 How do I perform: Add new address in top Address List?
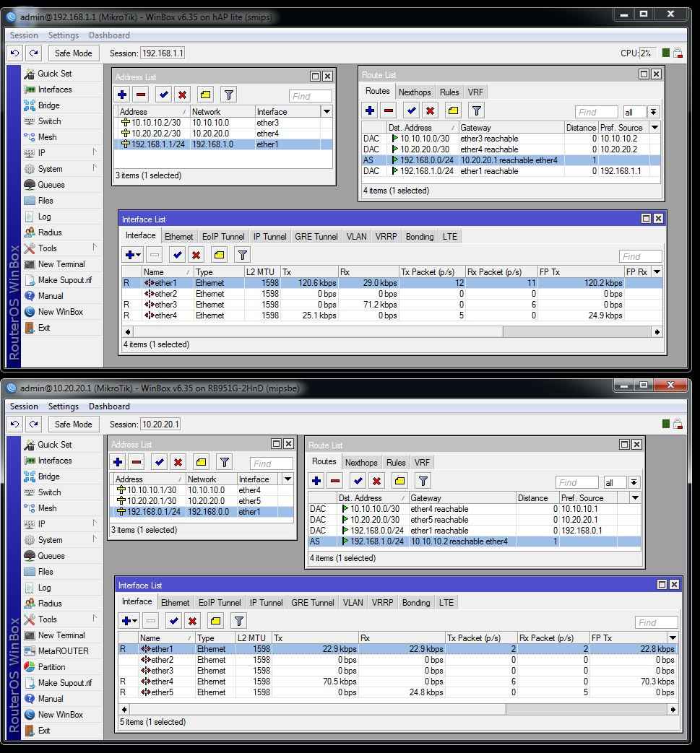pyautogui.click(x=122, y=95)
